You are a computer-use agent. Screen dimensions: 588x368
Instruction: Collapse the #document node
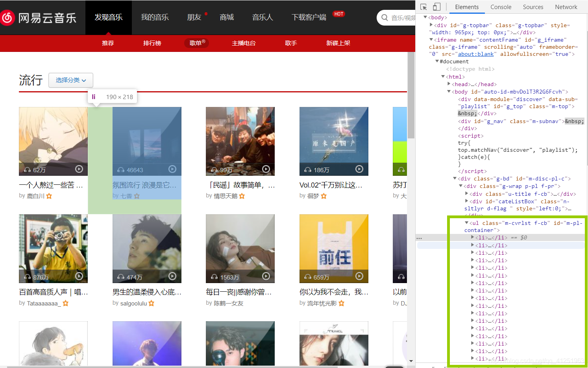coord(437,61)
